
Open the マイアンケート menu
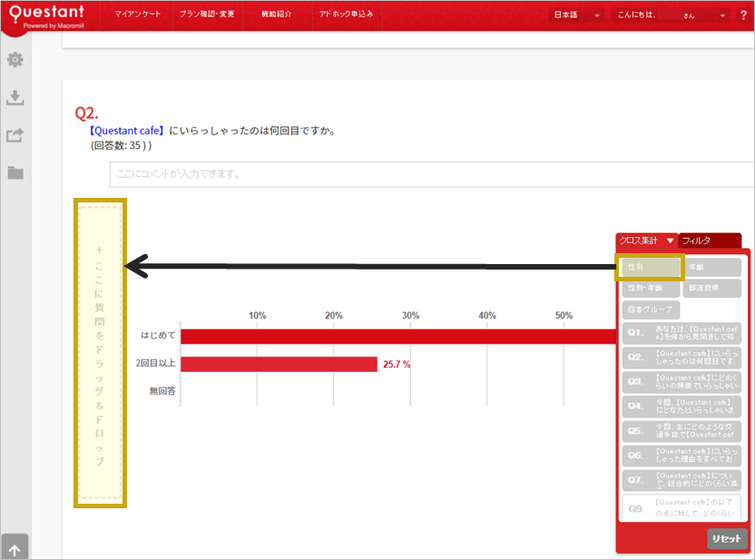[x=137, y=15]
